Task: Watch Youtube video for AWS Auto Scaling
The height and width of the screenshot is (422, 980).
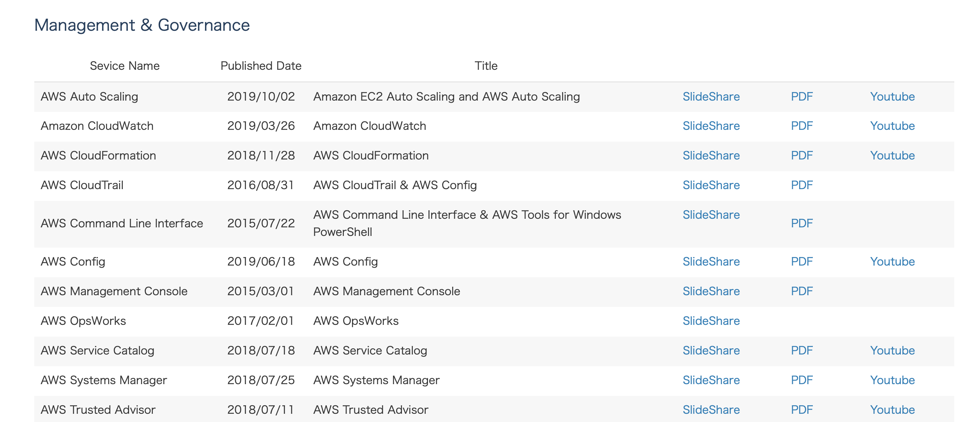Action: click(892, 97)
